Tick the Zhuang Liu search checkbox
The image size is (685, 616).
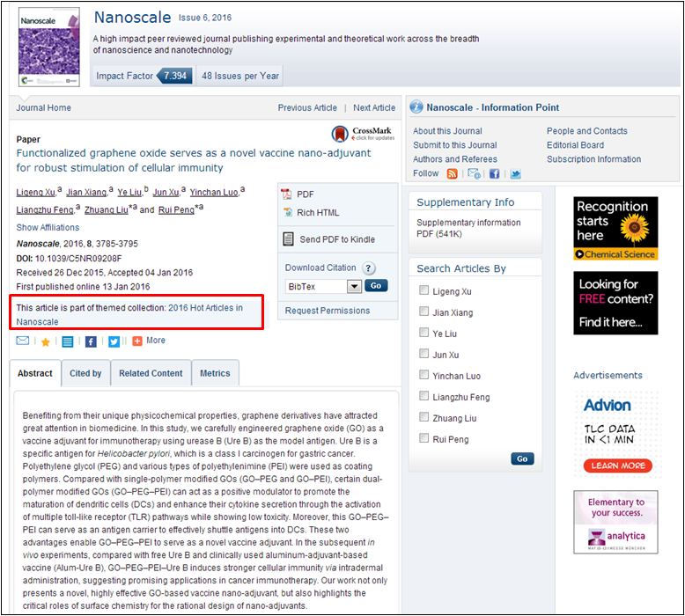click(x=424, y=418)
